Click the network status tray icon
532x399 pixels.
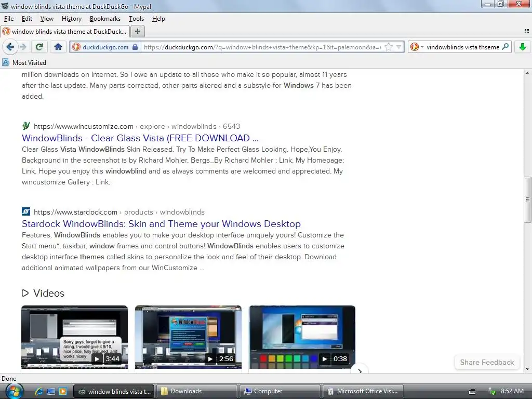[x=491, y=391]
